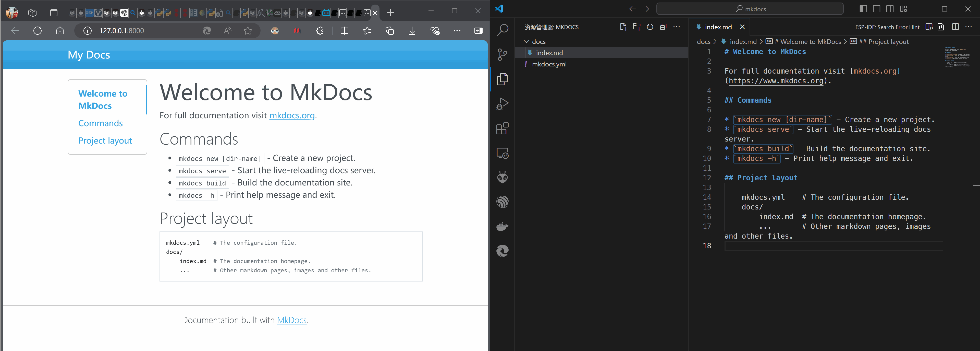Open the Docker view in the sidebar
The height and width of the screenshot is (351, 980).
pos(503,226)
